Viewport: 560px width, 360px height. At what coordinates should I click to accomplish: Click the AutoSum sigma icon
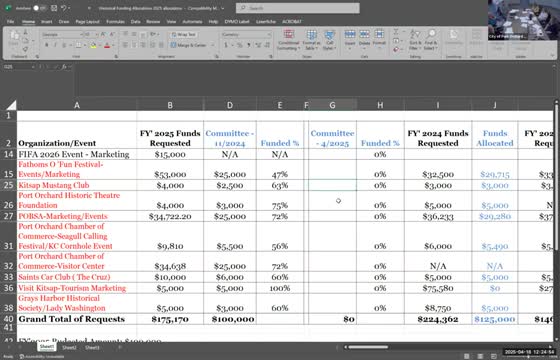[x=396, y=32]
